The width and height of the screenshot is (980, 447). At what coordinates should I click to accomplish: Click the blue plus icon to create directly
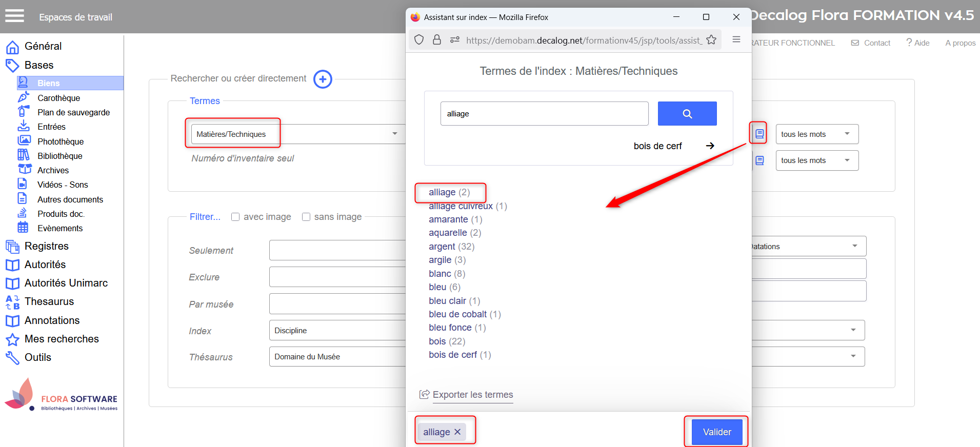pyautogui.click(x=323, y=79)
